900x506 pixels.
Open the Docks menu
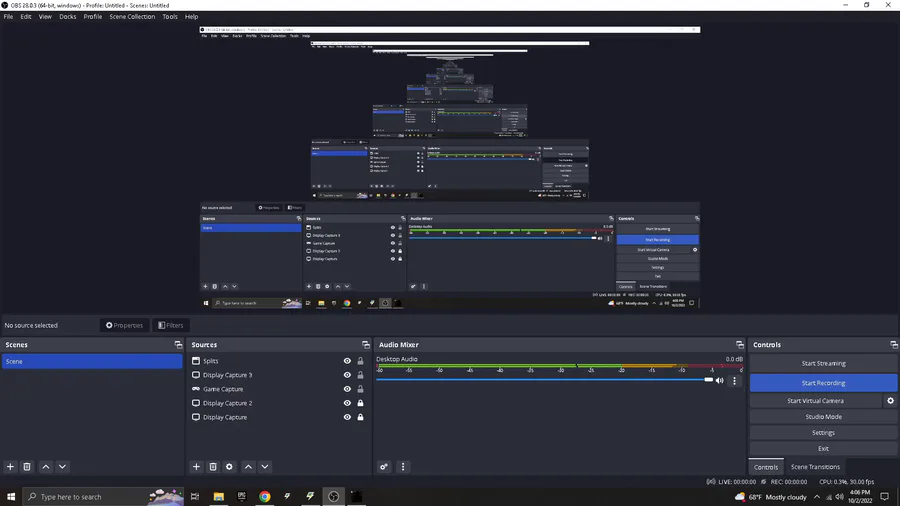pyautogui.click(x=68, y=17)
